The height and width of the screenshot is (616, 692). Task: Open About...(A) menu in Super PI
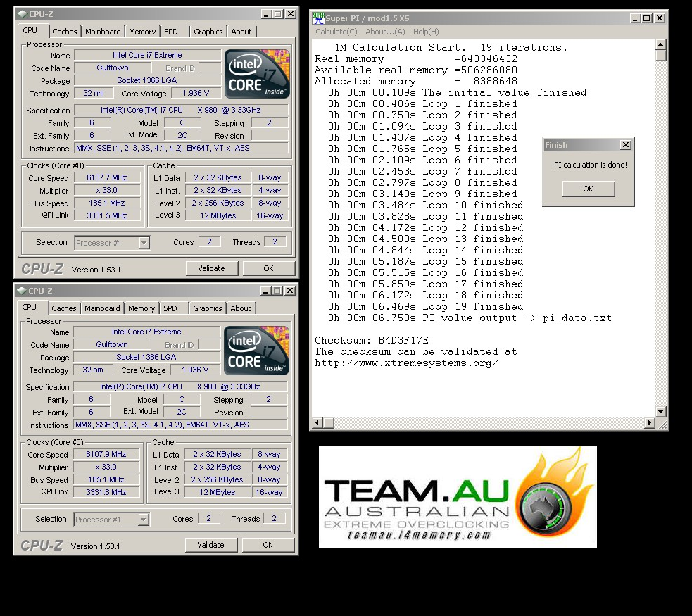point(385,32)
